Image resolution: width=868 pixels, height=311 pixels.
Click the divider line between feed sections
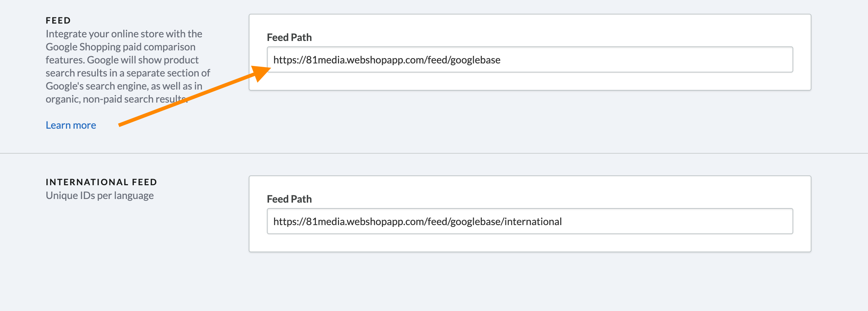tap(434, 153)
